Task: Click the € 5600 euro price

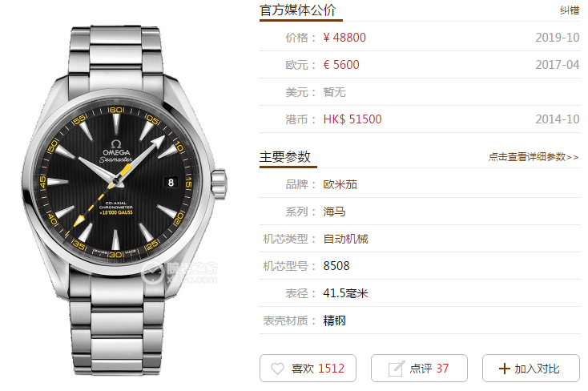Action: point(341,65)
